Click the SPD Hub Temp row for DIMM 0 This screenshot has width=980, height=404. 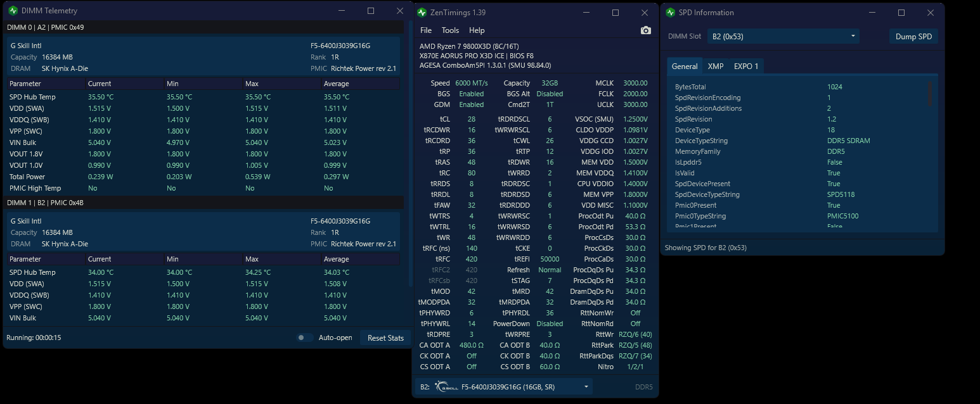(x=203, y=97)
